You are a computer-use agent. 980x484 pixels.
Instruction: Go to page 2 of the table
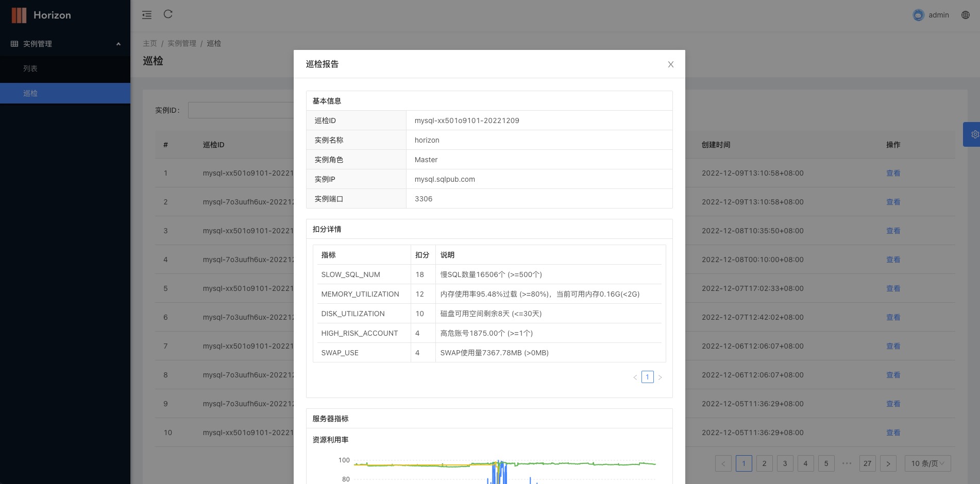765,463
